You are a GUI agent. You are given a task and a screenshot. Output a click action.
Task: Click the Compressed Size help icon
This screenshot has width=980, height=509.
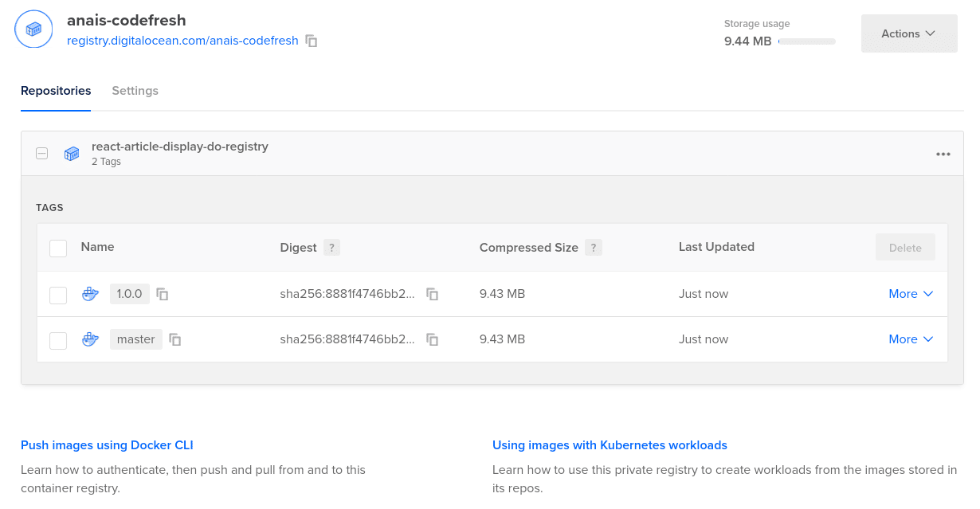[593, 248]
